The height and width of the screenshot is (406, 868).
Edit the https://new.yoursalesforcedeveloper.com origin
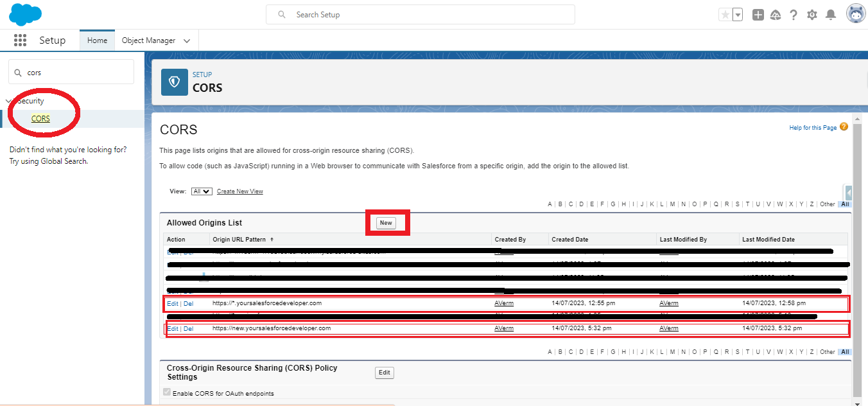point(173,328)
